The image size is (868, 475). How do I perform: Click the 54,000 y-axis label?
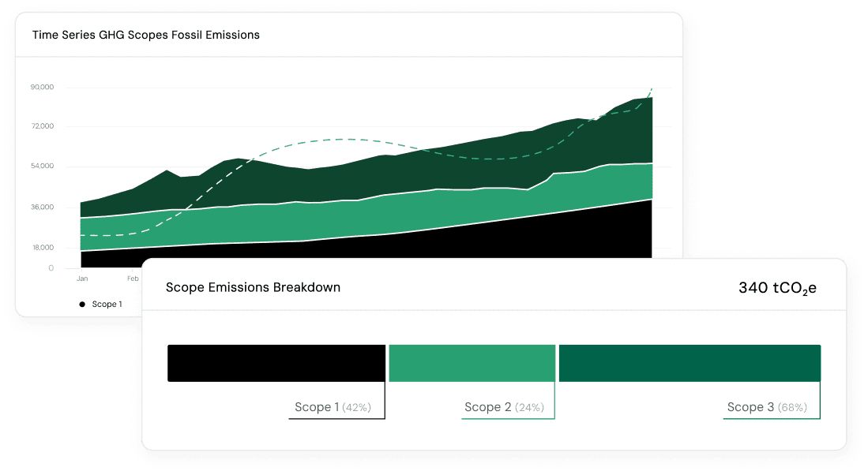(43, 166)
